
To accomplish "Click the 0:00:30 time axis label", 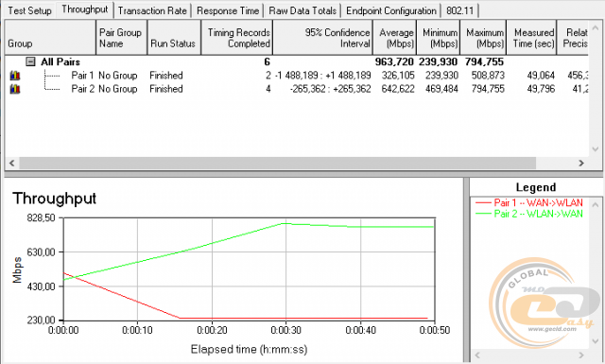I will (285, 330).
